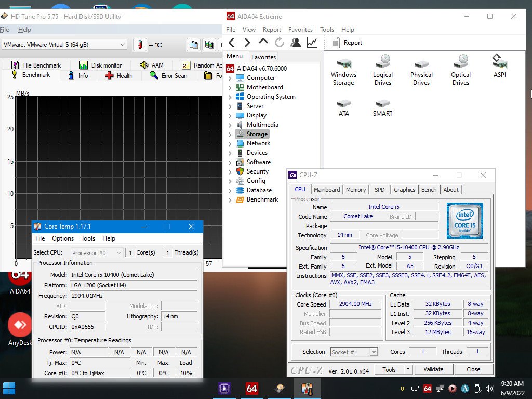This screenshot has height=399, width=532.
Task: Open the Error Scan tab in HD Tune
Action: [169, 76]
